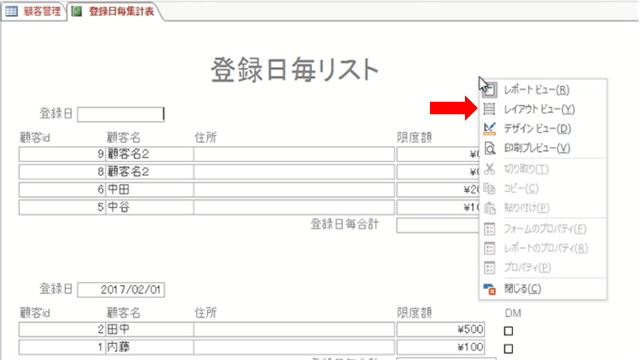Click the 顧客名 cell 中谷
This screenshot has width=640, height=360.
[149, 207]
